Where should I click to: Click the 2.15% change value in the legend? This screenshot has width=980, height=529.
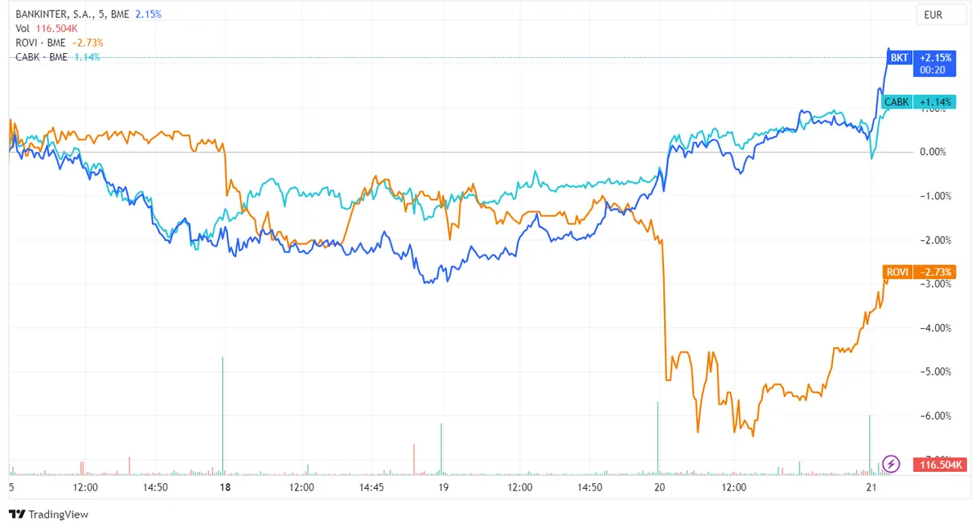(x=147, y=14)
